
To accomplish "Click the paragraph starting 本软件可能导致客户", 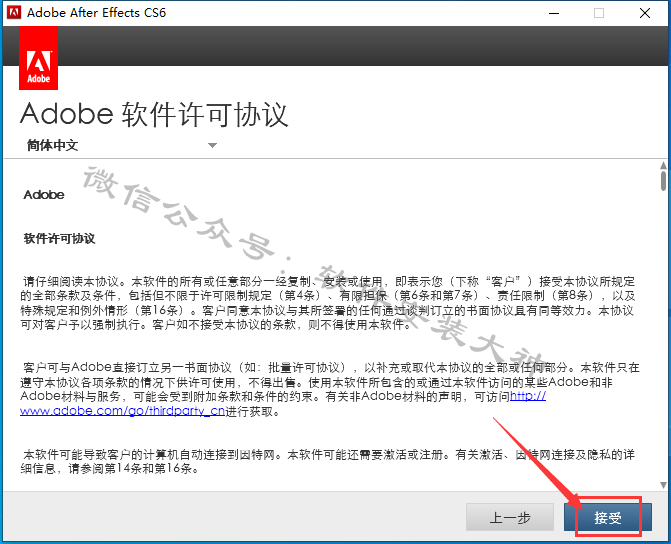I will 328,461.
